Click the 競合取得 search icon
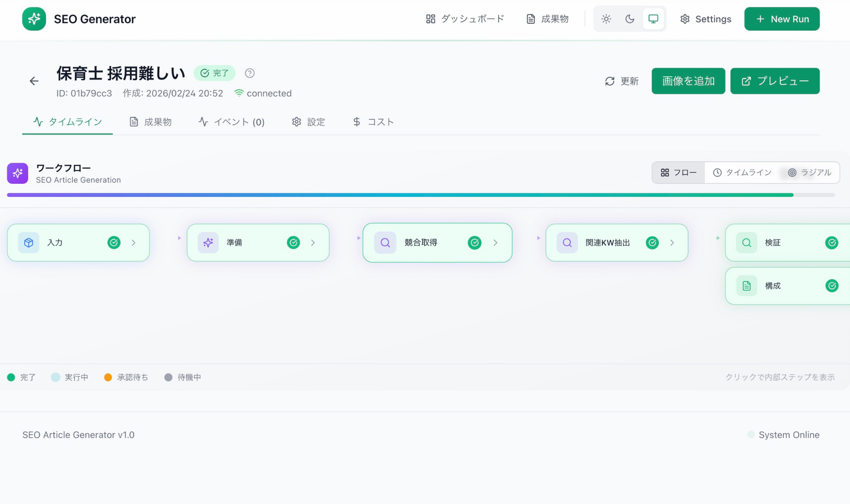The width and height of the screenshot is (850, 504). [385, 243]
